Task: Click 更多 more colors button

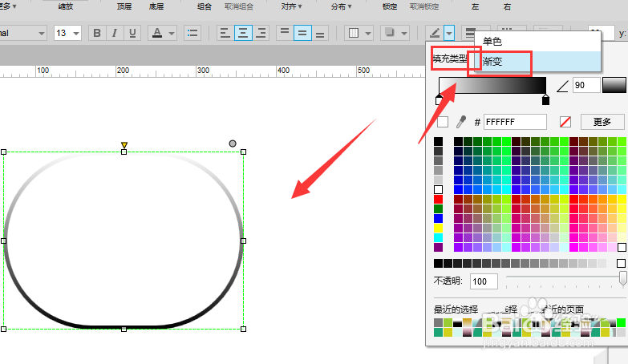Action: [x=602, y=122]
